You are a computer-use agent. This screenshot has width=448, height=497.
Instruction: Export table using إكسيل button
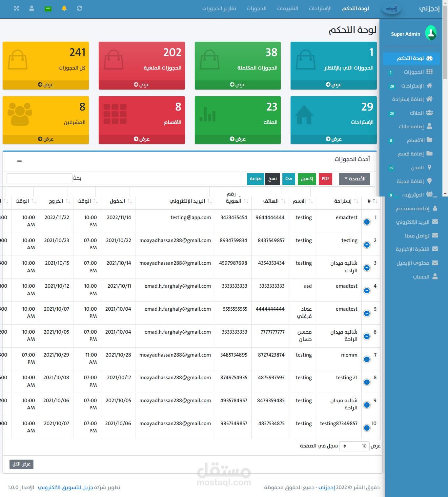click(x=307, y=179)
